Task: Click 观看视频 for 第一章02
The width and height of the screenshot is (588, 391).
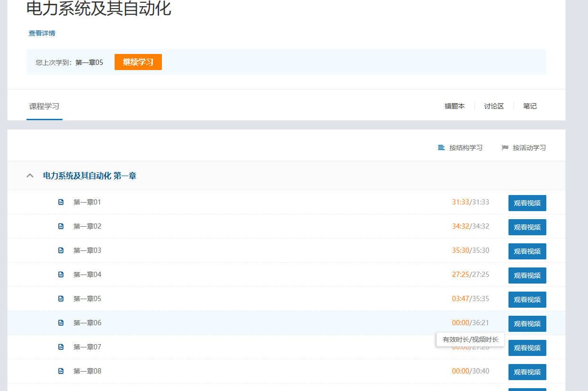Action: coord(527,227)
